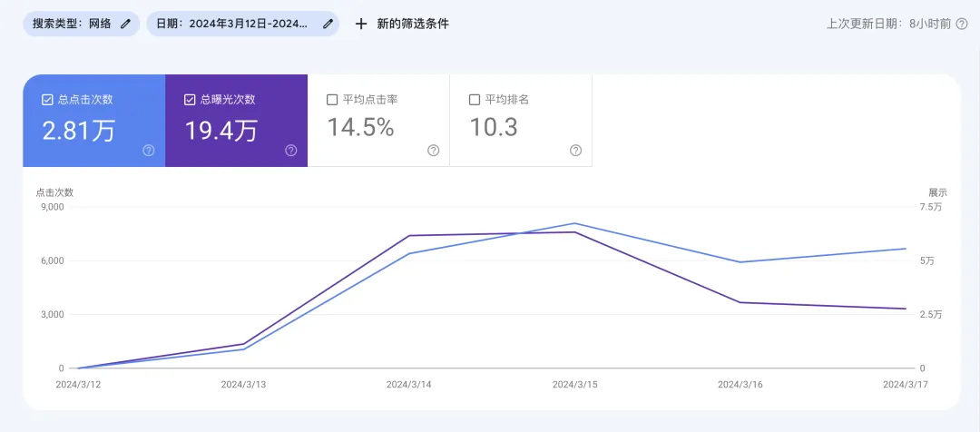
Task: Add 新的筛选条件 filter
Action: 402,24
